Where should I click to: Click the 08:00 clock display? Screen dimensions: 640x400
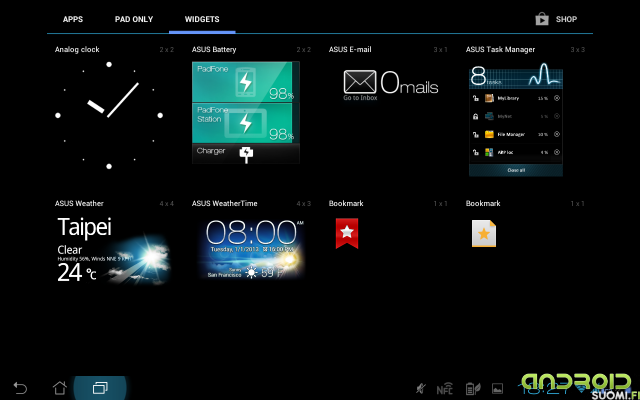point(251,233)
